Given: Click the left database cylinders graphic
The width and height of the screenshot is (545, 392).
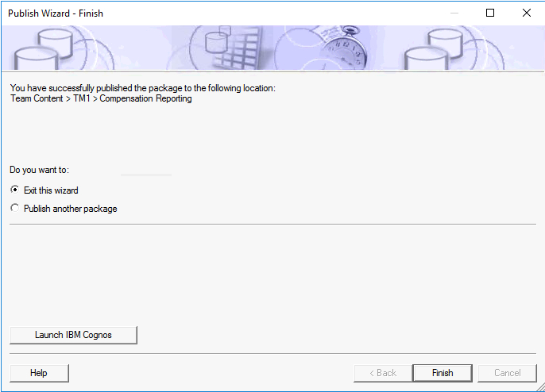Looking at the screenshot, I should point(44,49).
